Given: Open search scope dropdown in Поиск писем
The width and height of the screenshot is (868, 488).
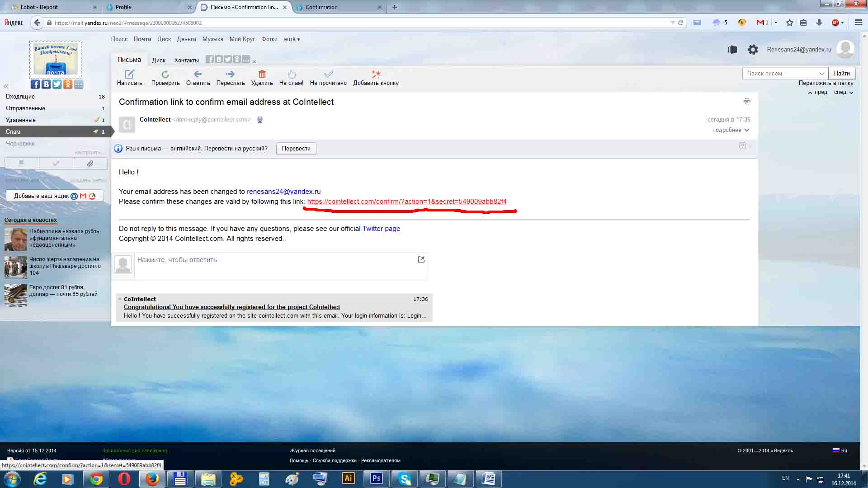Looking at the screenshot, I should point(821,74).
